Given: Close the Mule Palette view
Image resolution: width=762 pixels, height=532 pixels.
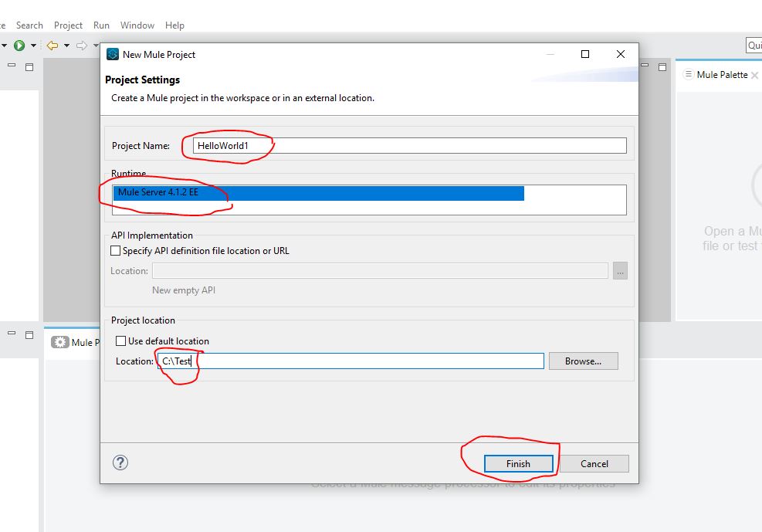Looking at the screenshot, I should 754,76.
